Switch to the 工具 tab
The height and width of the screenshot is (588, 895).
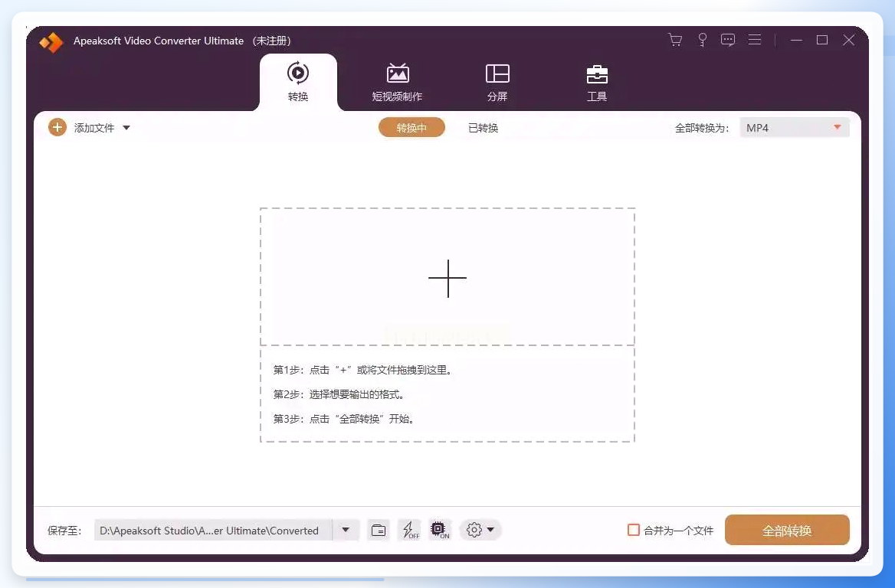[597, 82]
